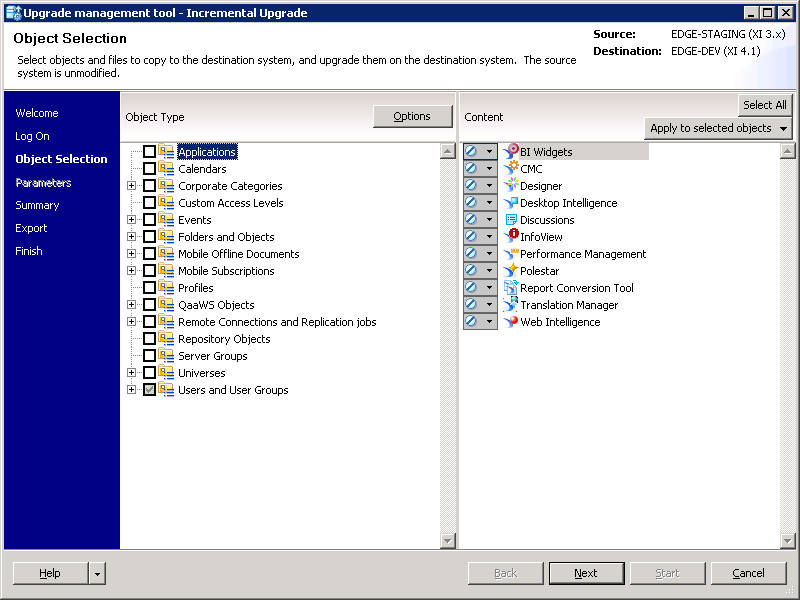Click the Performance Management icon
800x600 pixels.
(511, 254)
